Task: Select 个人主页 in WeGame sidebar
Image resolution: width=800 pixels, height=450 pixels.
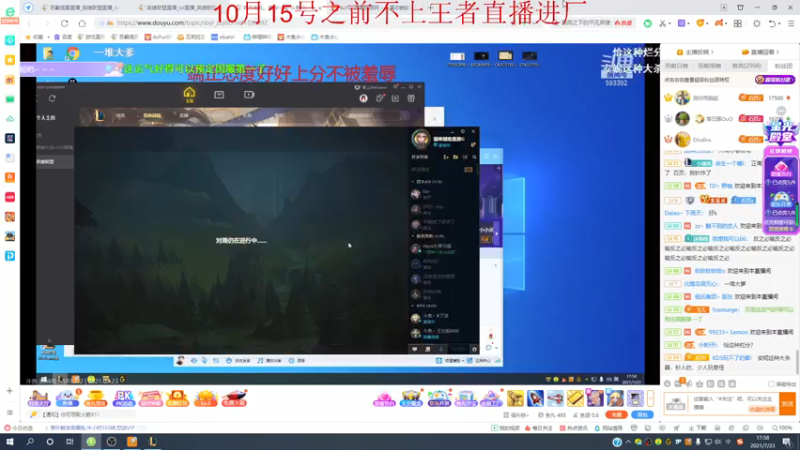Action: tap(46, 117)
